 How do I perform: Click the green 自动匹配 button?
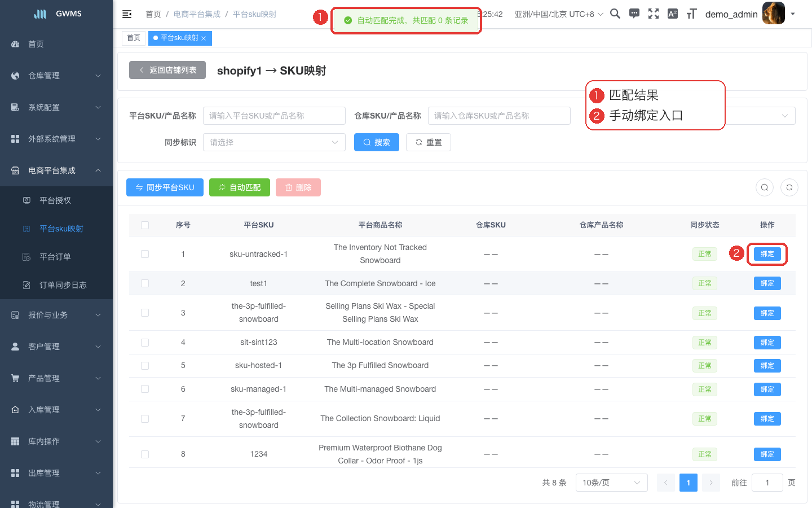click(240, 187)
